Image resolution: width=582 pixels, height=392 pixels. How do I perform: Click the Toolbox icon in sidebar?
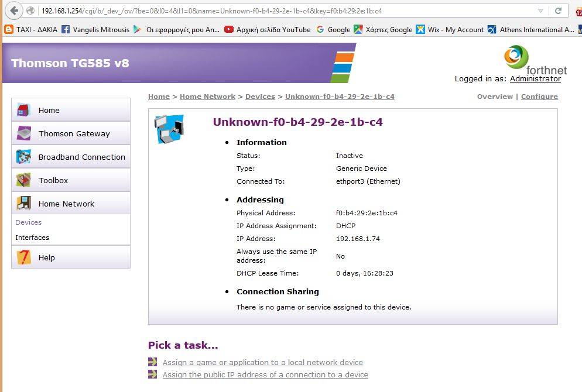[23, 180]
